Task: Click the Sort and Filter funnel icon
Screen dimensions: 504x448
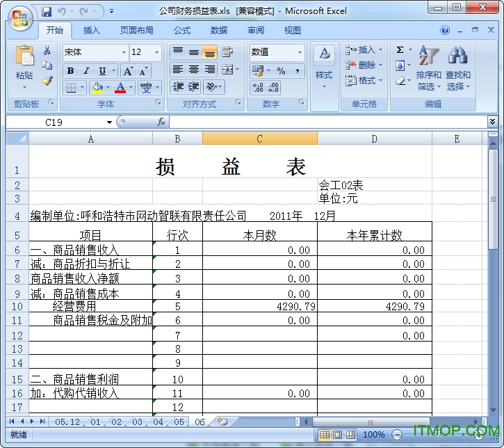Action: click(428, 57)
